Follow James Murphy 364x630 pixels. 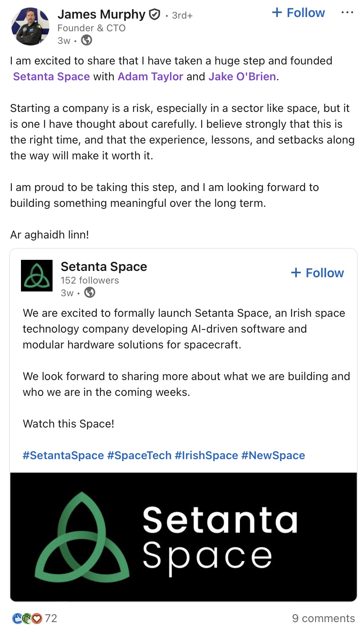298,13
